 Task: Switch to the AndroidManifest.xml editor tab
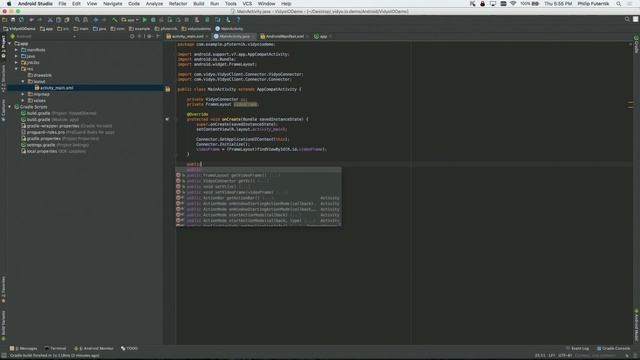[x=284, y=36]
